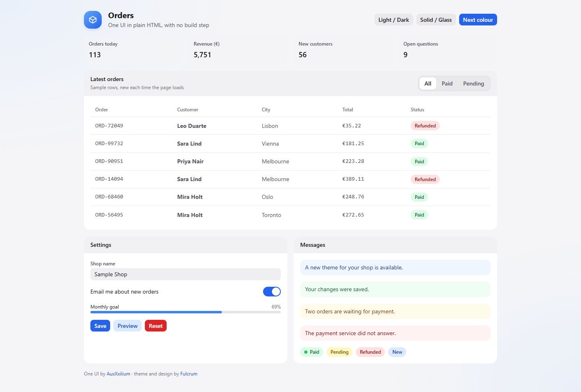Click the new theme available message
Screen dimensions: 581x392
[x=395, y=267]
